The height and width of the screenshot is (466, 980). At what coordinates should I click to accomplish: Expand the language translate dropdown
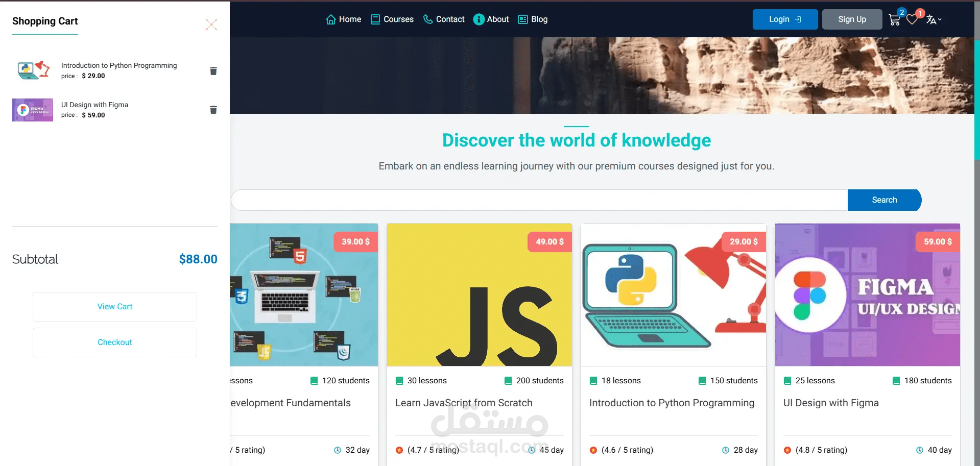(934, 20)
